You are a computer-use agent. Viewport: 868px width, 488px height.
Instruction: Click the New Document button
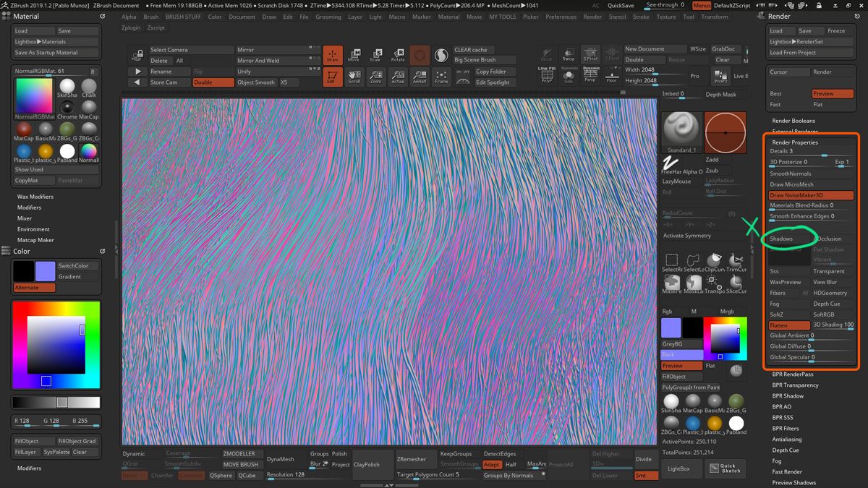tap(655, 49)
